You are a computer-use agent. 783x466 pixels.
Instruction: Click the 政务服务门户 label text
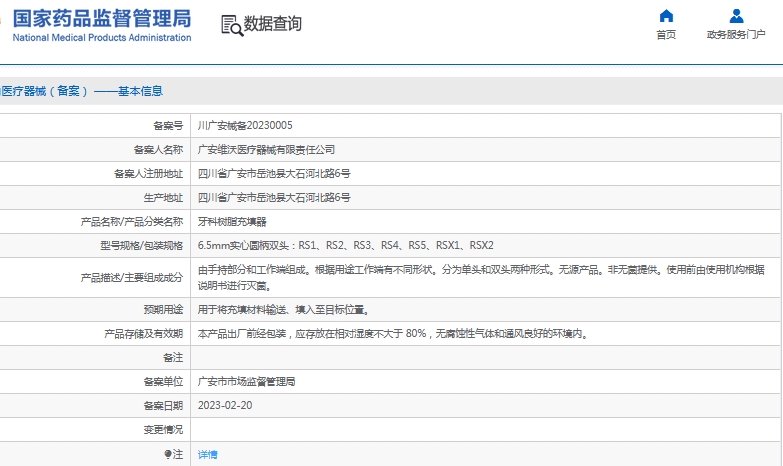[736, 34]
